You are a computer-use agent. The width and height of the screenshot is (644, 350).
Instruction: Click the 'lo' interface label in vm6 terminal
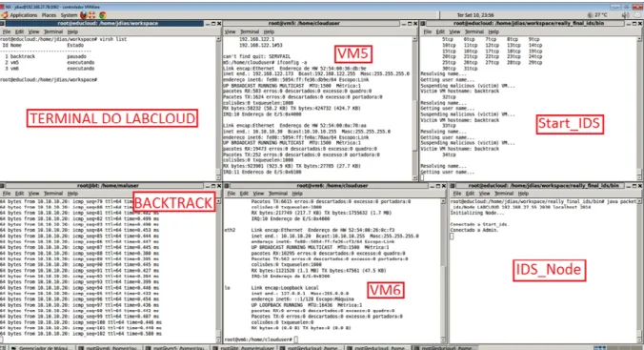click(227, 288)
